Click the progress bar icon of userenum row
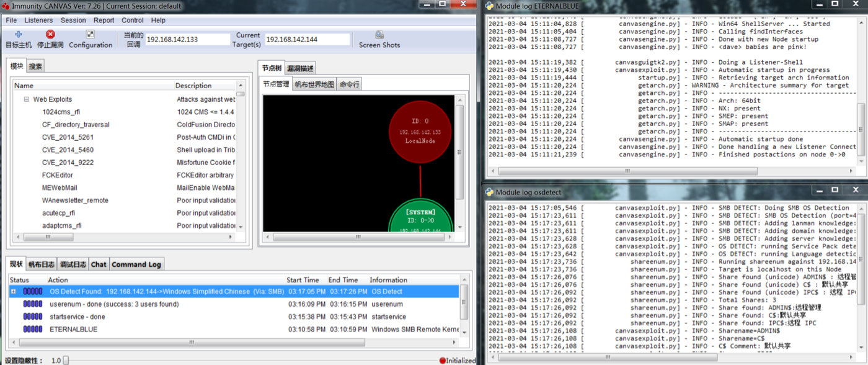 (x=33, y=304)
